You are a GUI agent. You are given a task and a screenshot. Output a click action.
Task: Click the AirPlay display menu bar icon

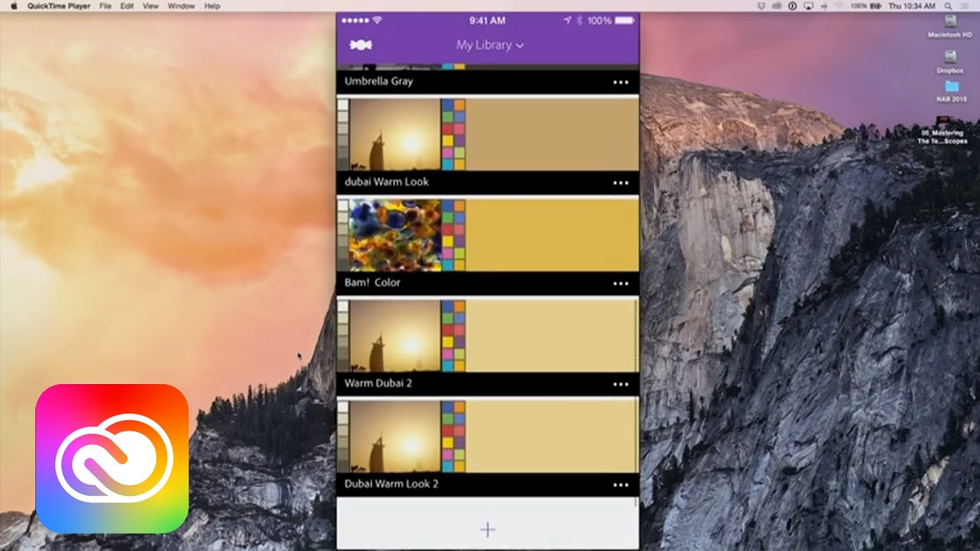click(x=808, y=5)
